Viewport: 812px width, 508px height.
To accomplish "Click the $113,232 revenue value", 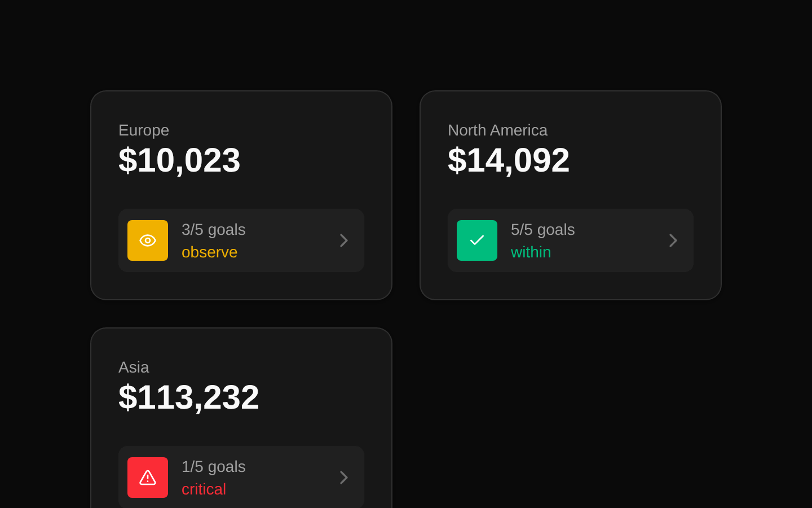I will coord(189,397).
